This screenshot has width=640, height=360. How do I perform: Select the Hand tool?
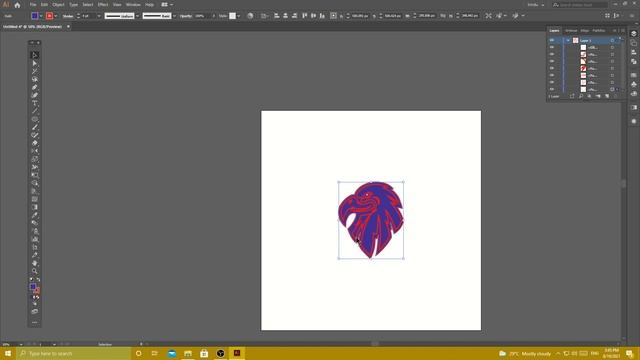[35, 263]
